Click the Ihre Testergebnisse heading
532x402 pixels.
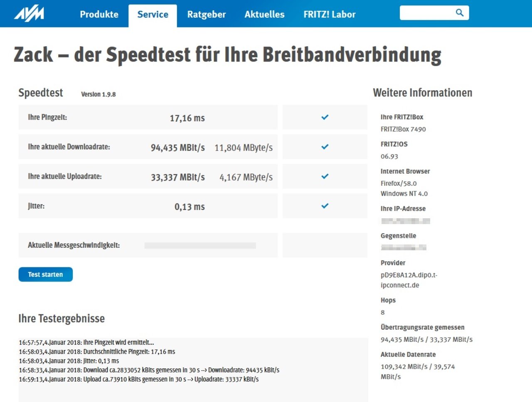pyautogui.click(x=62, y=318)
